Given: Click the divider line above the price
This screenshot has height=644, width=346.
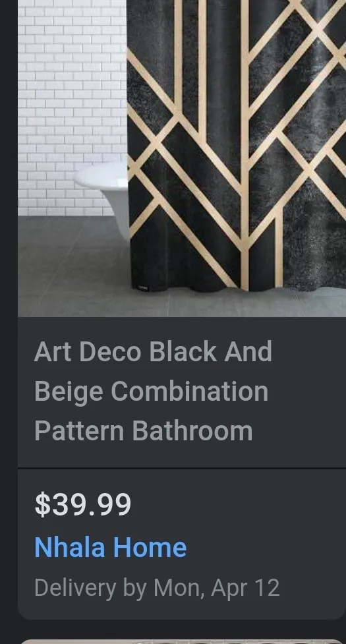Looking at the screenshot, I should 182,468.
